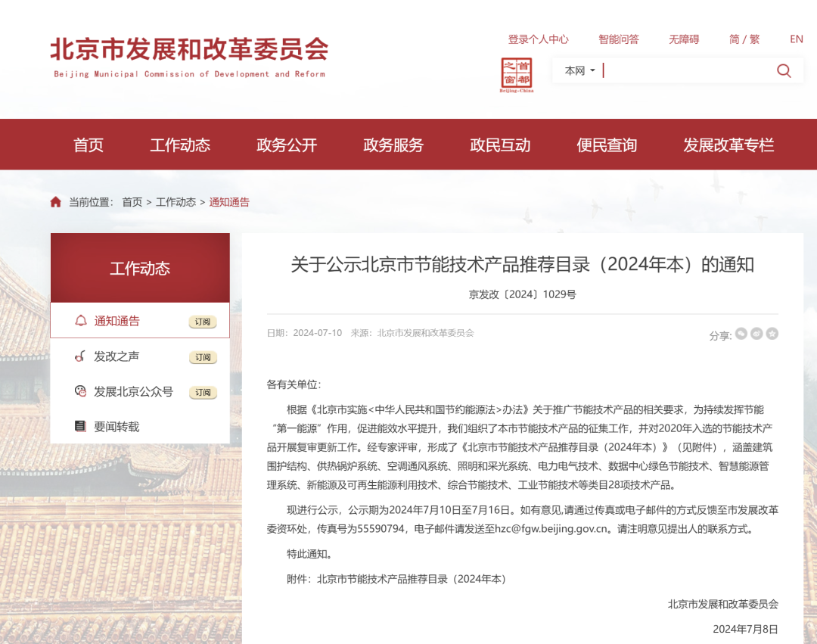Switch language to English via EN

(x=796, y=39)
